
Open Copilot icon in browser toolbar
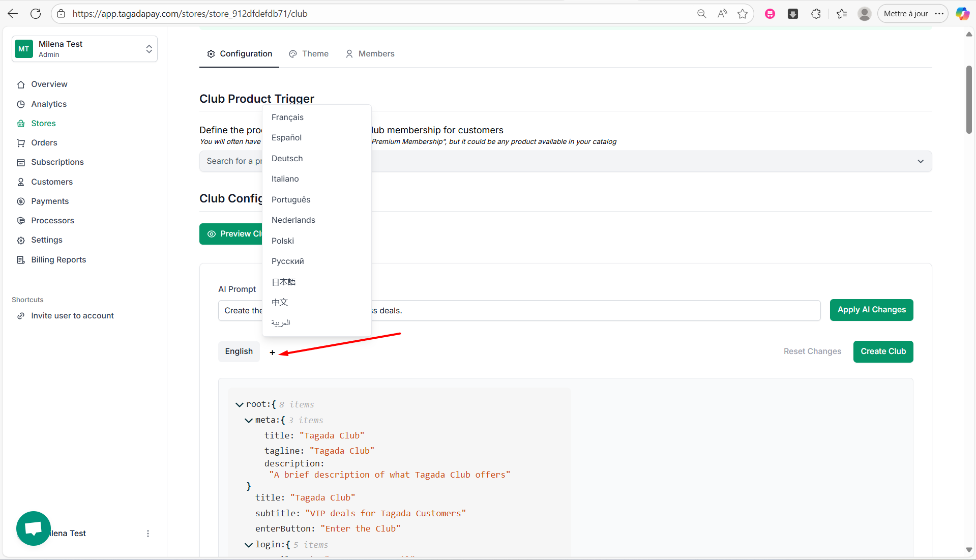(x=962, y=14)
